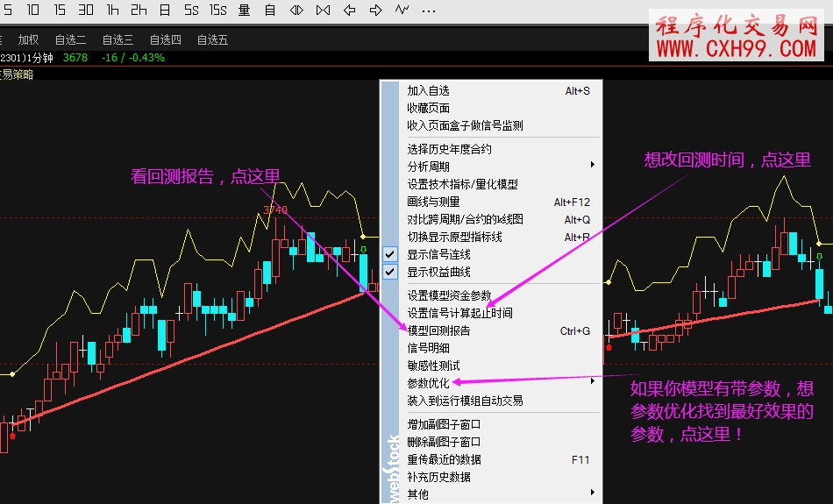Viewport: 833px width, 504px height.
Task: Click the expand chart bowtie icon
Action: (x=323, y=10)
